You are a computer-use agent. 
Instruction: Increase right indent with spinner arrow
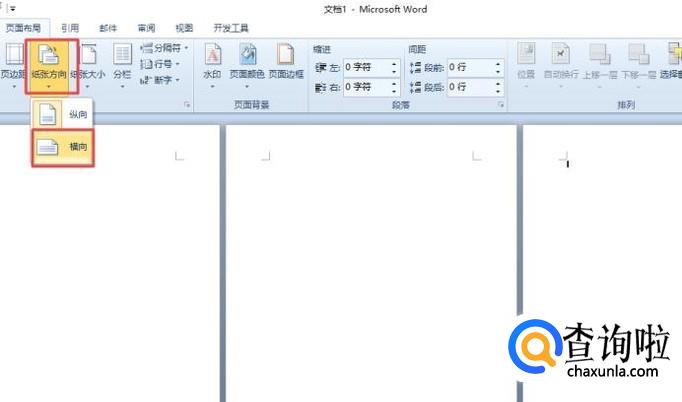[394, 83]
